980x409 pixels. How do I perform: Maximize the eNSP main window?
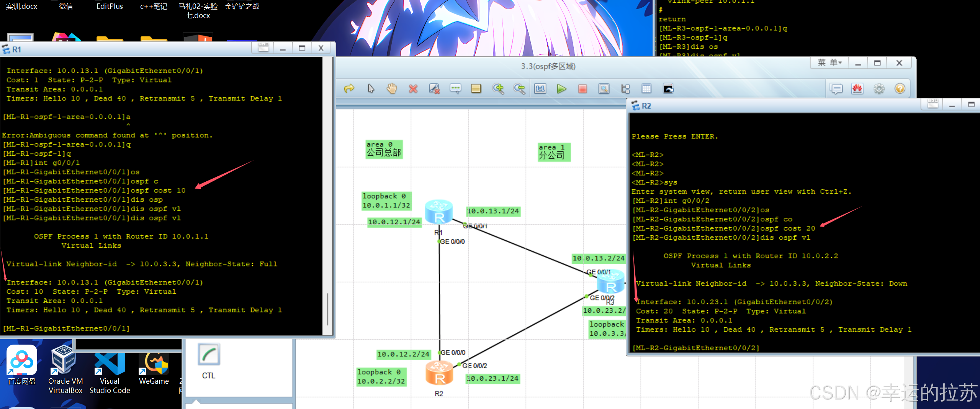[x=877, y=63]
